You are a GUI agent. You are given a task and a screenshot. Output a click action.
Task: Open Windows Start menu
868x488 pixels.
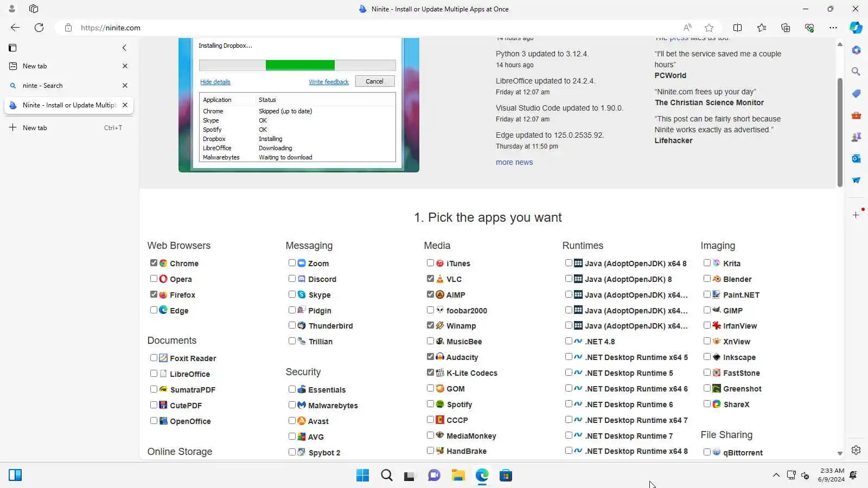362,476
